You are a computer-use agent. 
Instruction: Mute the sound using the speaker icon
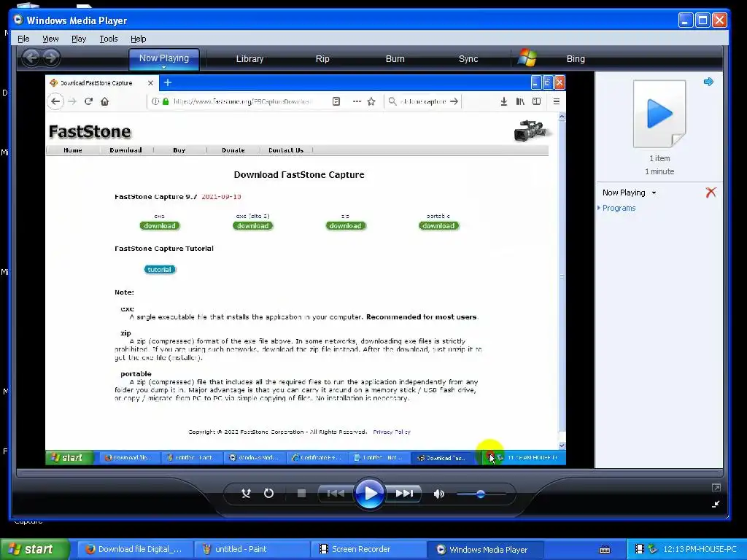point(438,494)
